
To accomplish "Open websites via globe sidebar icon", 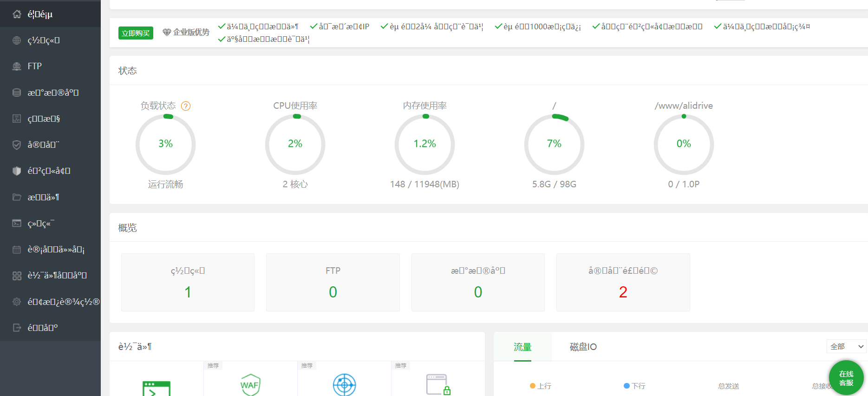I will pos(17,40).
